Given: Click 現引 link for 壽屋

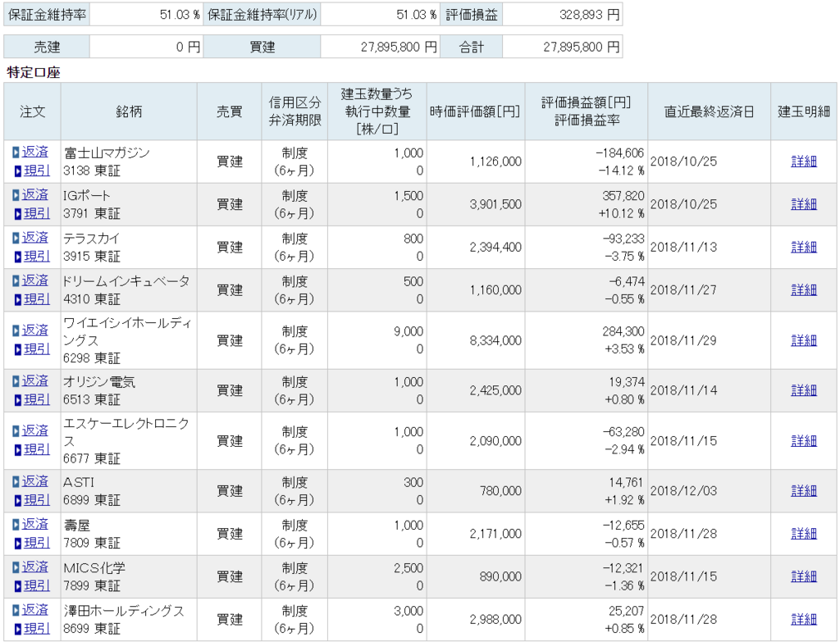Looking at the screenshot, I should 36,543.
